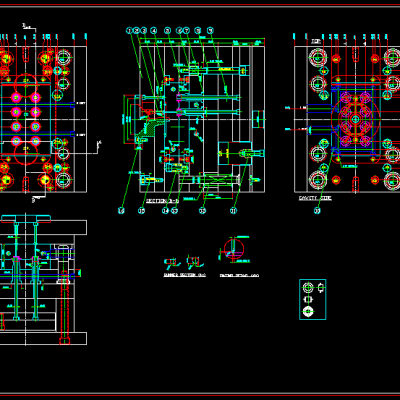Click the red circled detail view
This screenshot has height=400, width=400.
234,249
